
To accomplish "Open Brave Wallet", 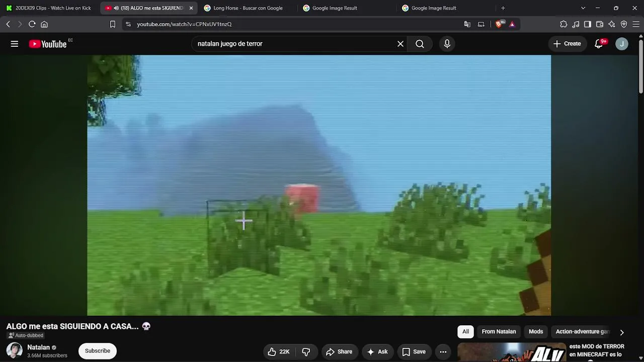I will 600,24.
